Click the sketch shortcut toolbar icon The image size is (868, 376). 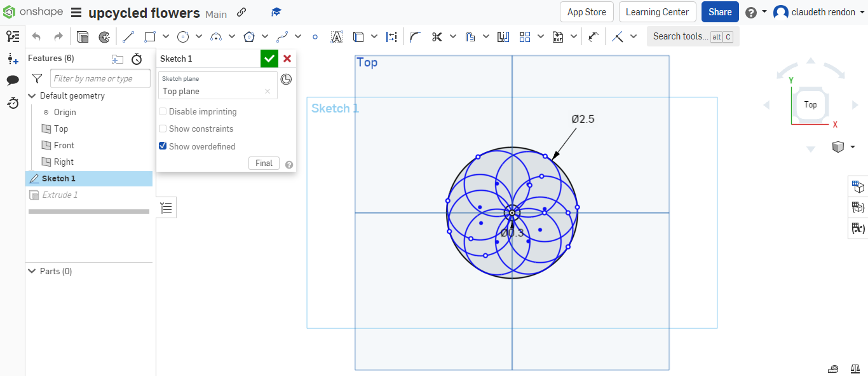[x=104, y=37]
